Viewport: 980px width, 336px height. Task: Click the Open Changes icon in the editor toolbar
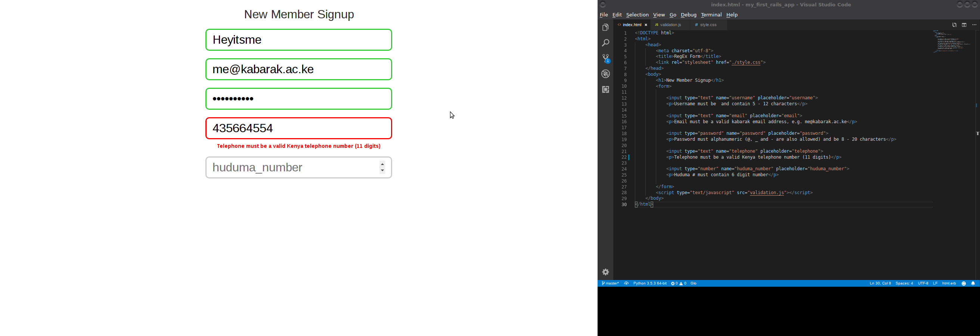[954, 25]
